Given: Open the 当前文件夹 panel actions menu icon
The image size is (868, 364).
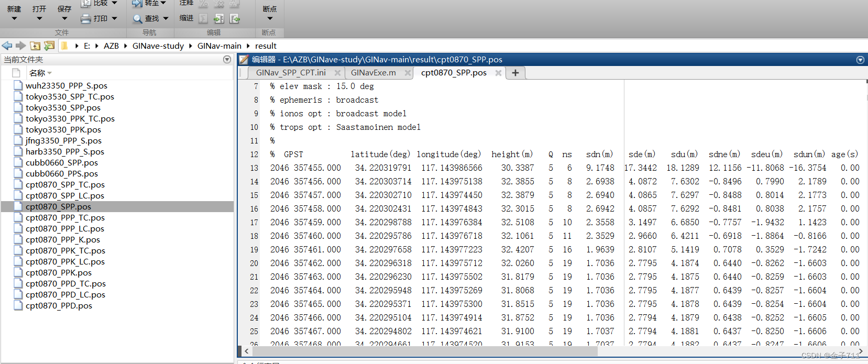Looking at the screenshot, I should click(227, 60).
